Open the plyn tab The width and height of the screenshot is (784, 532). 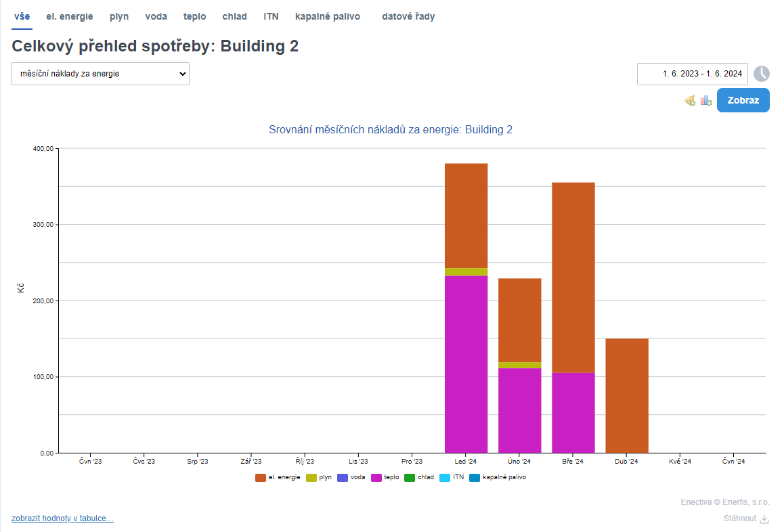(x=119, y=16)
